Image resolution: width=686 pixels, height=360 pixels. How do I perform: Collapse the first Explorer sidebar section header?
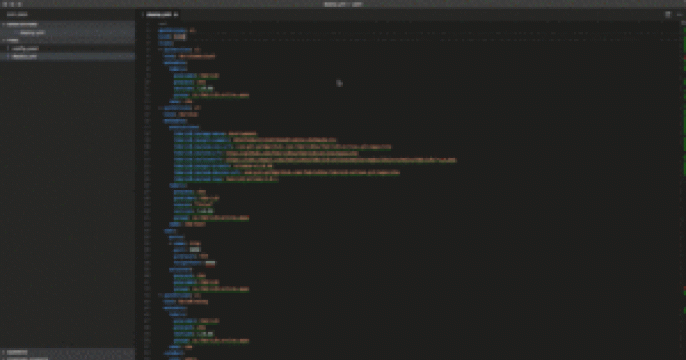tap(68, 24)
